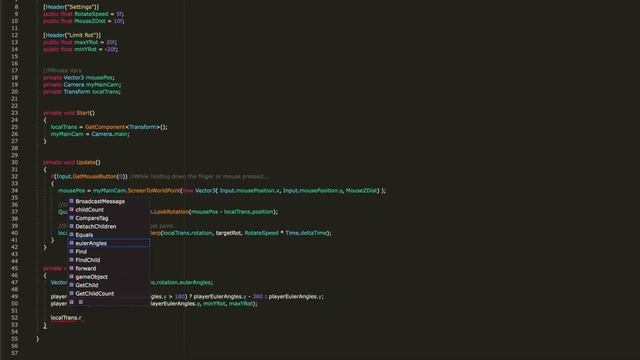Select GetChild from suggestion list
Image resolution: width=640 pixels, height=360 pixels.
(109, 285)
